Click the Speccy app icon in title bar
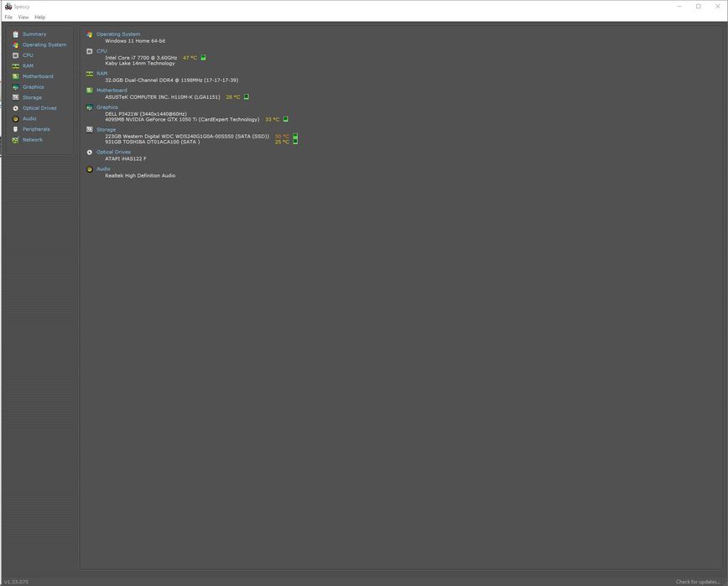Viewport: 728px width, 586px height. (x=8, y=7)
